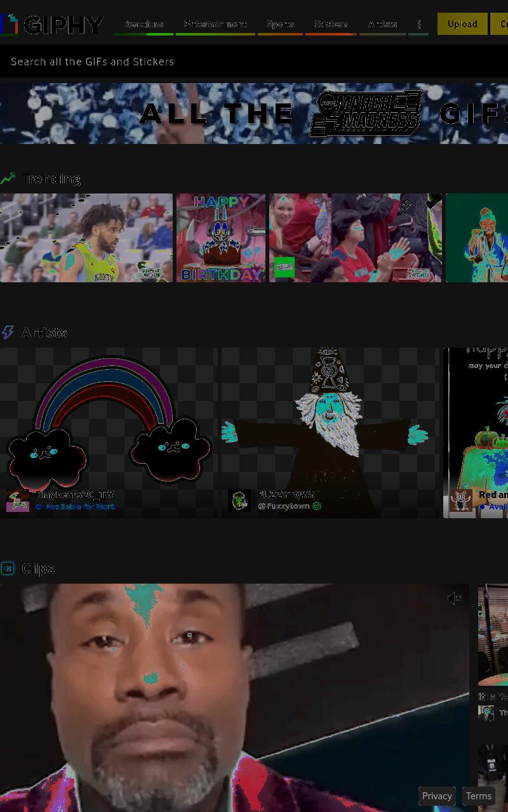Open the Artists section heading
508x812 pixels.
[44, 332]
